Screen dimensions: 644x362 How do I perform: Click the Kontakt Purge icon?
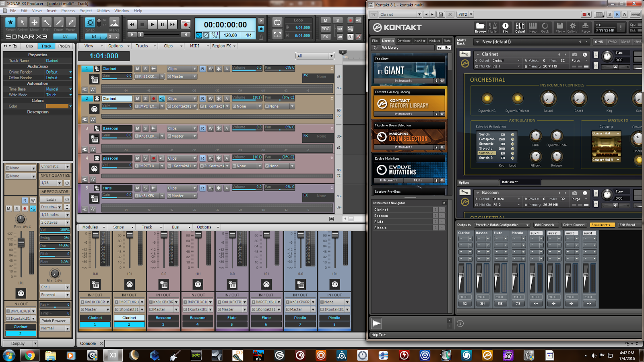(x=586, y=27)
